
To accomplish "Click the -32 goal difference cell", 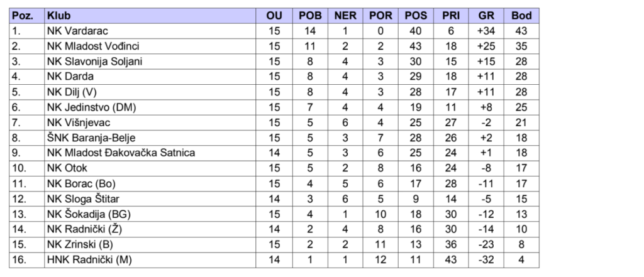I will [x=486, y=259].
